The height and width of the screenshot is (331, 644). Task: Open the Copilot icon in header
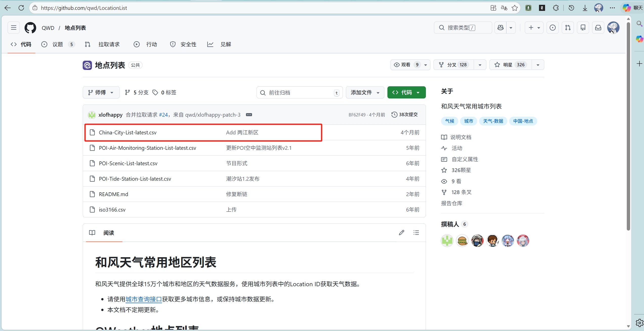(500, 28)
